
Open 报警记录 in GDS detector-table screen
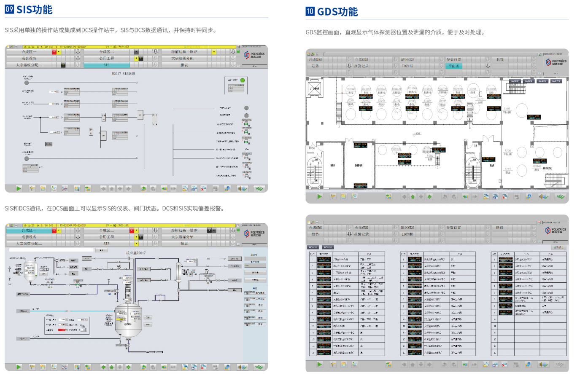361,234
